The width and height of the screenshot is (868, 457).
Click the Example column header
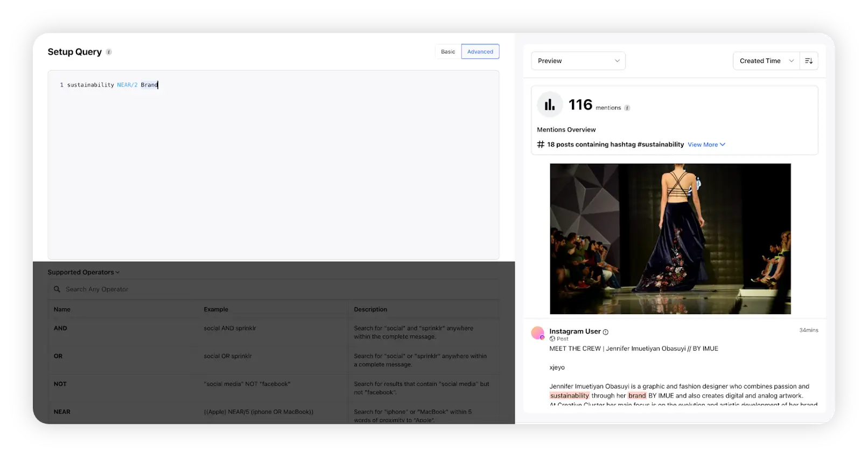pyautogui.click(x=216, y=309)
